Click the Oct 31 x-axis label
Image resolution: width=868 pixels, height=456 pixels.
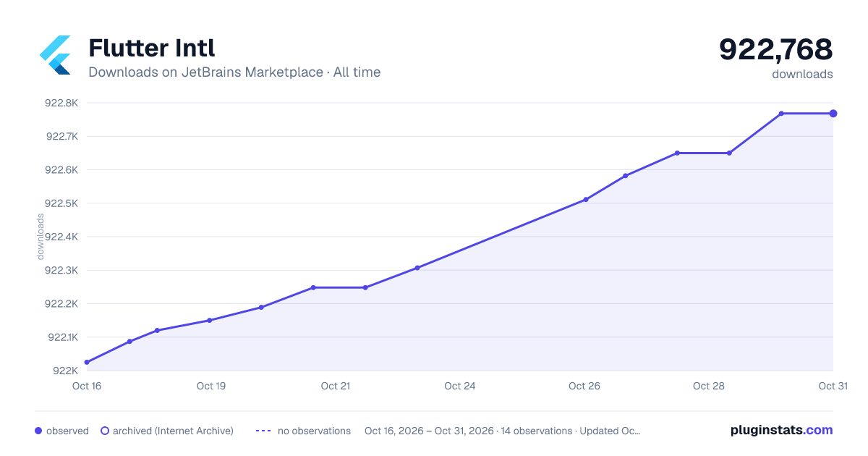833,386
